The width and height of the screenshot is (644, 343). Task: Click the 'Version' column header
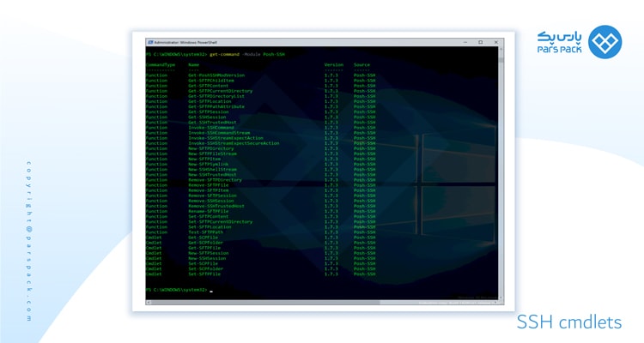(x=334, y=65)
